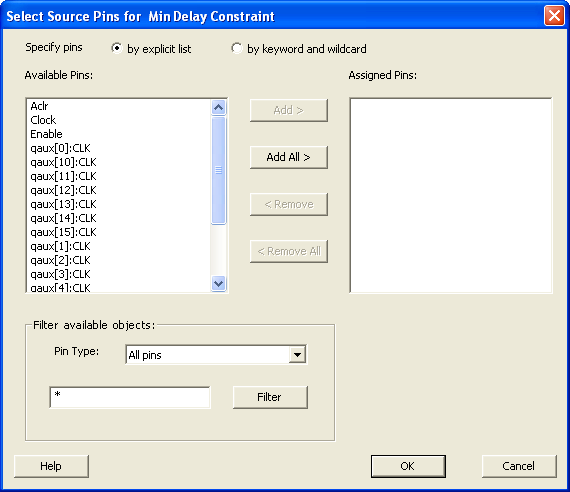This screenshot has height=492, width=570.
Task: Select qaux[15]:CLK pin
Action: (x=119, y=232)
